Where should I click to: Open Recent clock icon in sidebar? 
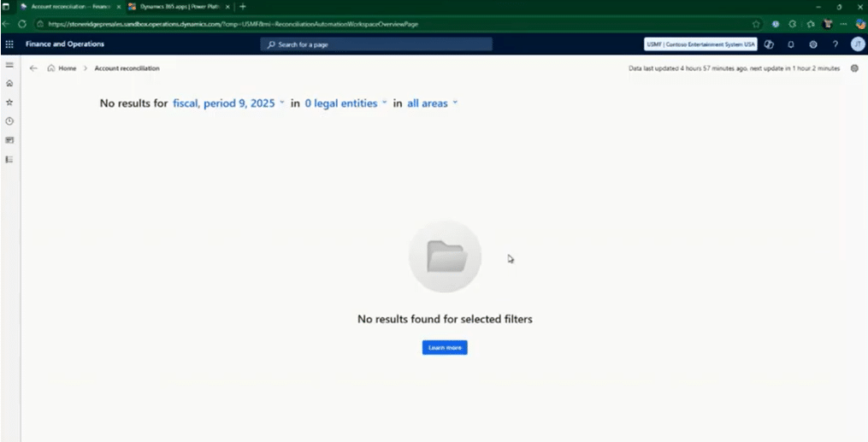pos(9,121)
